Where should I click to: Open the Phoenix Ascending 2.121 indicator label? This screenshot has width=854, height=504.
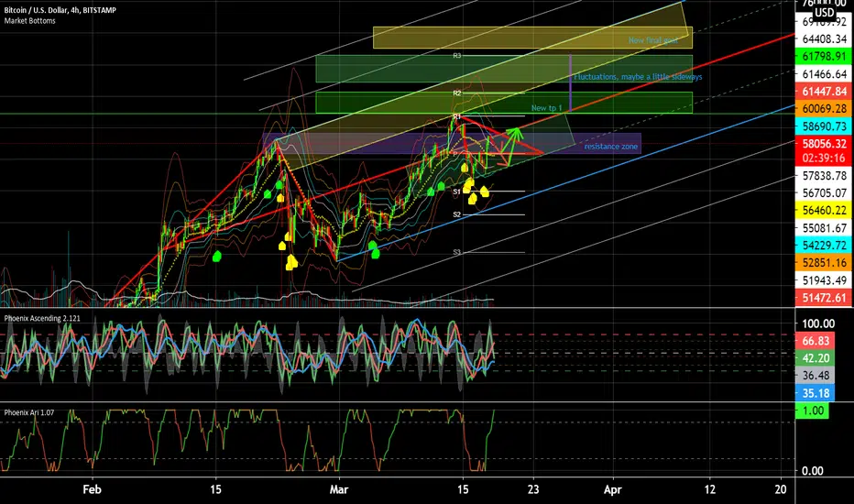[x=42, y=318]
